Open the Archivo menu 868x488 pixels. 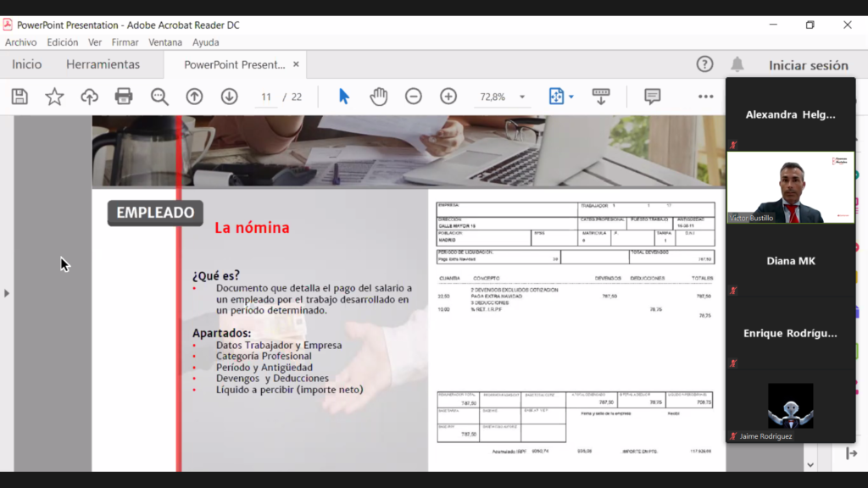[21, 42]
